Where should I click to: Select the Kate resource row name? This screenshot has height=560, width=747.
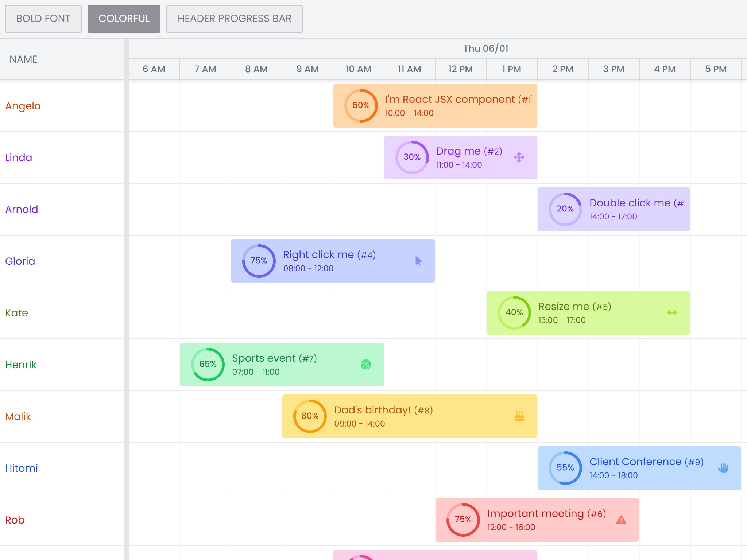click(17, 313)
